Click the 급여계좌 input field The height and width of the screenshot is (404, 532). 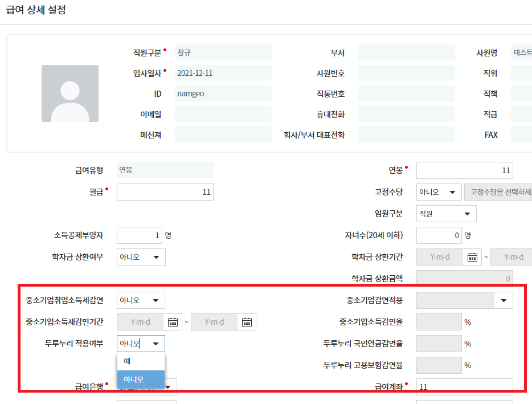coord(464,387)
